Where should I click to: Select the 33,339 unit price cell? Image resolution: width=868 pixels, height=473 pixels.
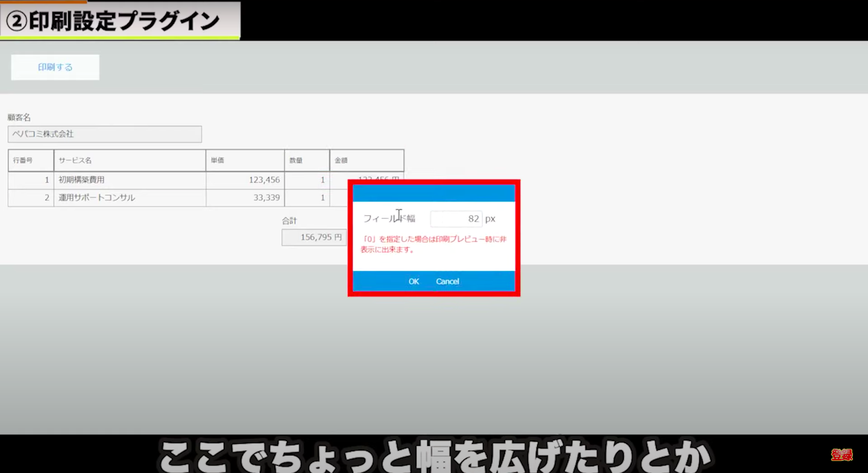(x=245, y=198)
